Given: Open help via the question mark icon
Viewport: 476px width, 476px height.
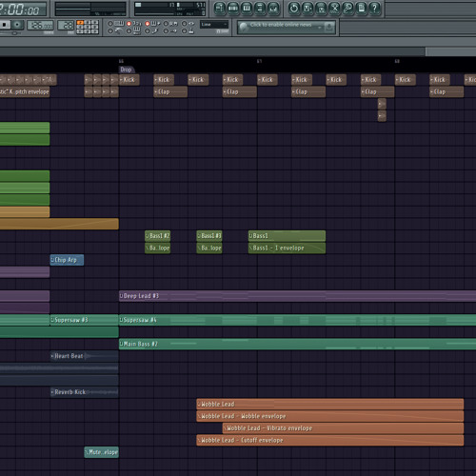Looking at the screenshot, I should point(375,9).
